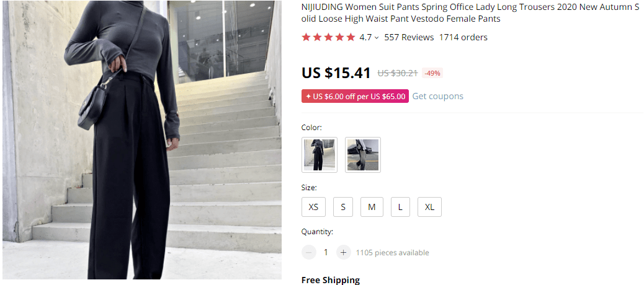644x285 pixels.
Task: Expand the 4.7 rating breakdown chevron
Action: pyautogui.click(x=376, y=38)
